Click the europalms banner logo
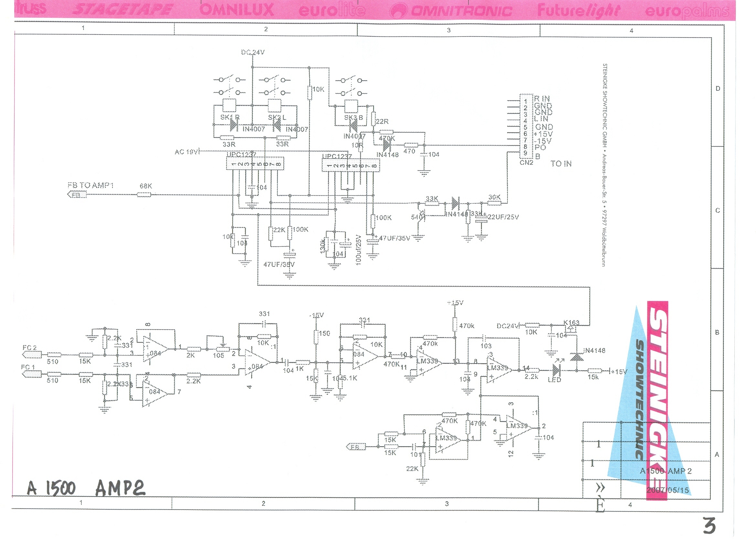The image size is (756, 549). click(x=687, y=12)
